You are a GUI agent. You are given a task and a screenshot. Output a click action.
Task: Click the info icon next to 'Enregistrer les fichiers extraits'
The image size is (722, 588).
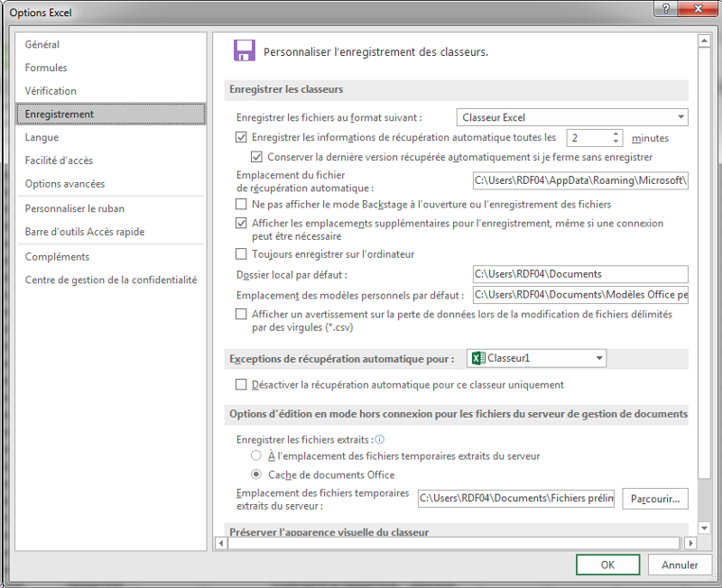(380, 439)
